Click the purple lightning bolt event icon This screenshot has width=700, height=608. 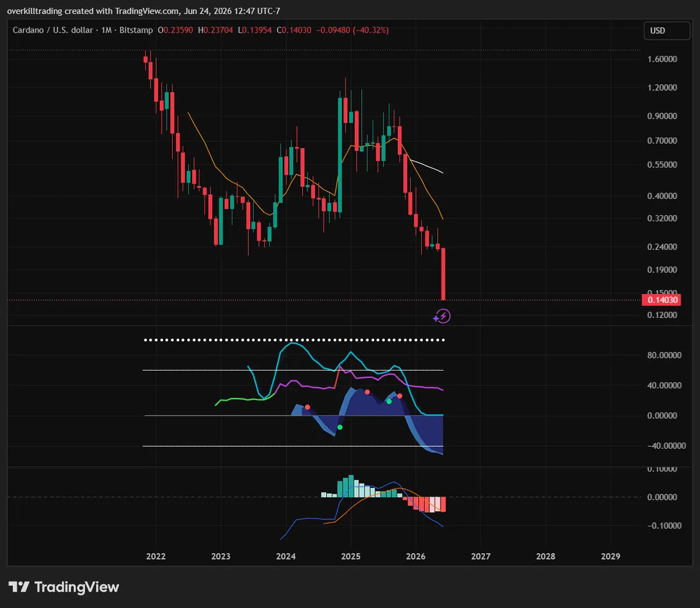point(443,316)
